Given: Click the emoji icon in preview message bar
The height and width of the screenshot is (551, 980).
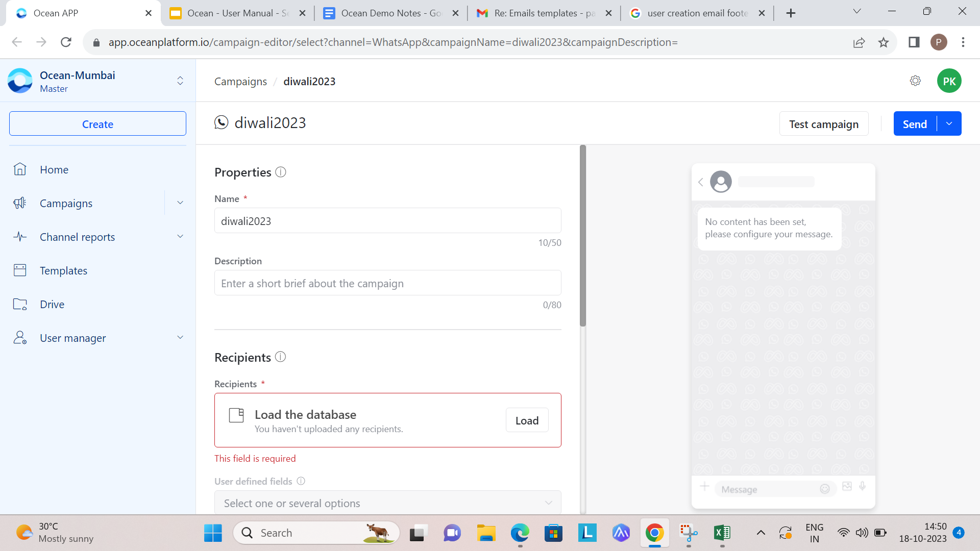Looking at the screenshot, I should point(825,489).
